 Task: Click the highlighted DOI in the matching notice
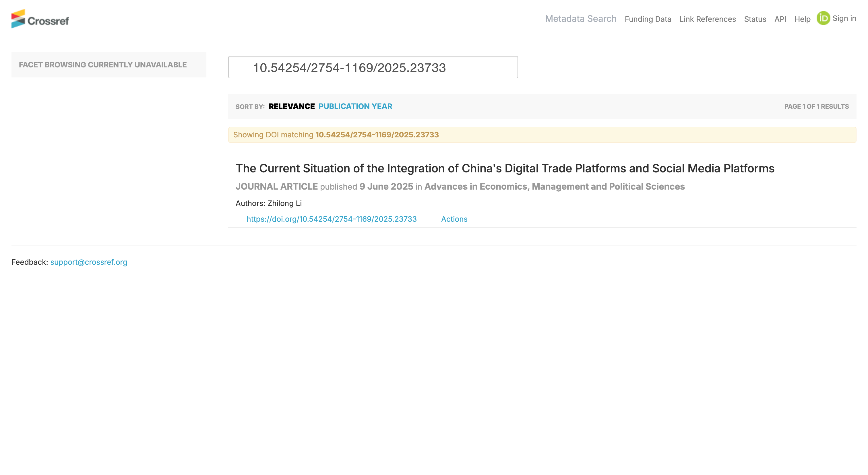tap(377, 135)
